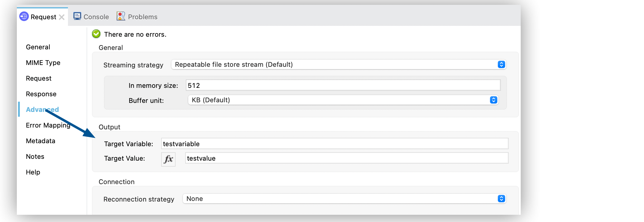The height and width of the screenshot is (222, 644).
Task: Select General in the left sidebar
Action: point(38,47)
